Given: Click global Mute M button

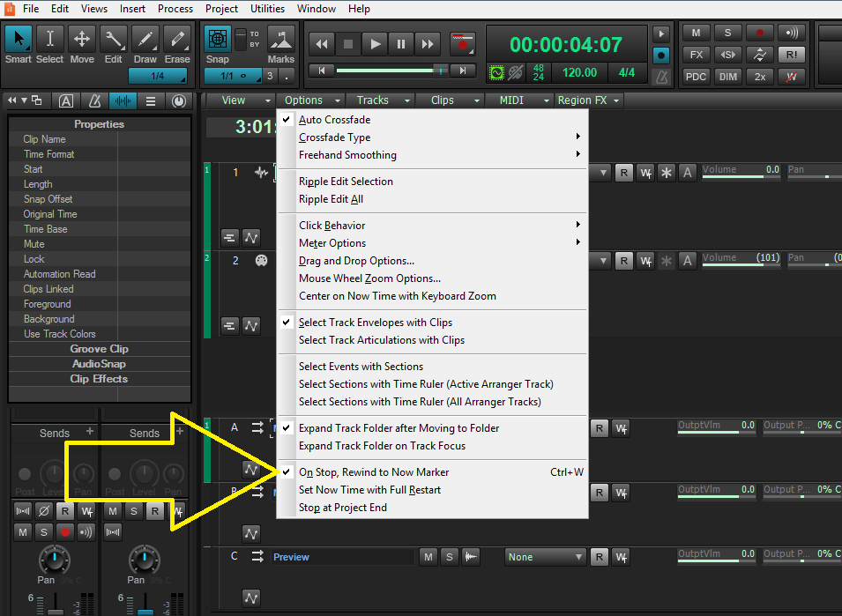Looking at the screenshot, I should coord(696,33).
